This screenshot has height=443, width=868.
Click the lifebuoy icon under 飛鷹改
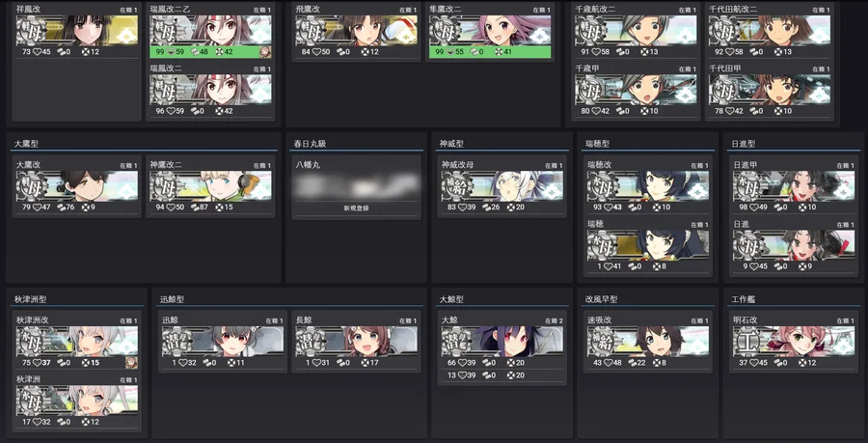tap(365, 52)
